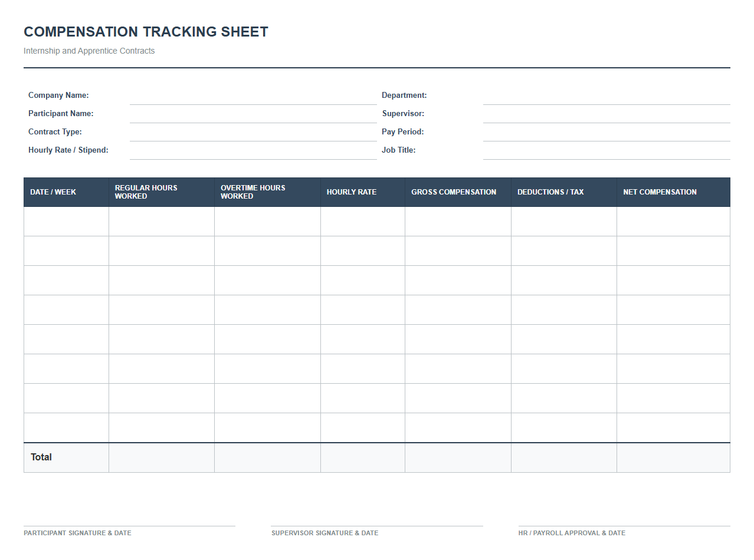Click the Supervisor label
Image resolution: width=754 pixels, height=560 pixels.
click(403, 114)
